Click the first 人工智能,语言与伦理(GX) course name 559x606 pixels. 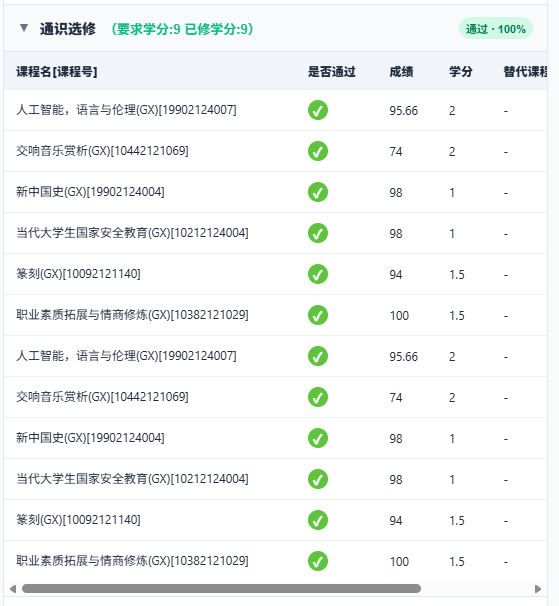pyautogui.click(x=126, y=110)
